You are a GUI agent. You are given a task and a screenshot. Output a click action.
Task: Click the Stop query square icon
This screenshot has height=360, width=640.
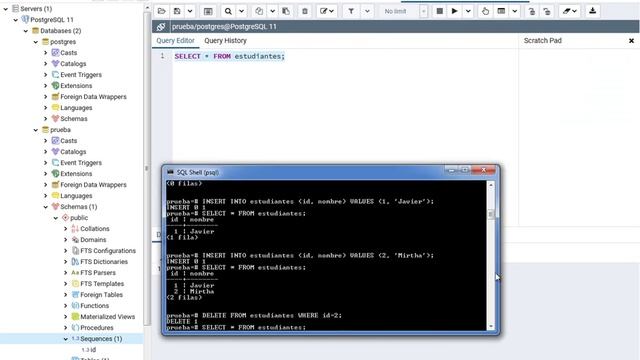[440, 11]
